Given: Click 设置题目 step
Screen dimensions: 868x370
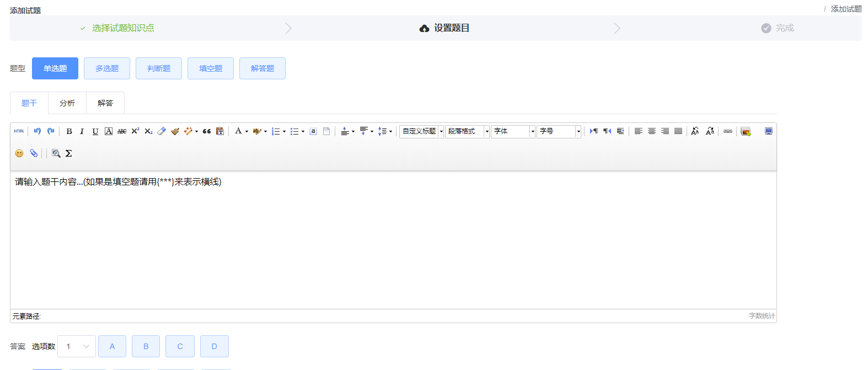Looking at the screenshot, I should point(444,28).
